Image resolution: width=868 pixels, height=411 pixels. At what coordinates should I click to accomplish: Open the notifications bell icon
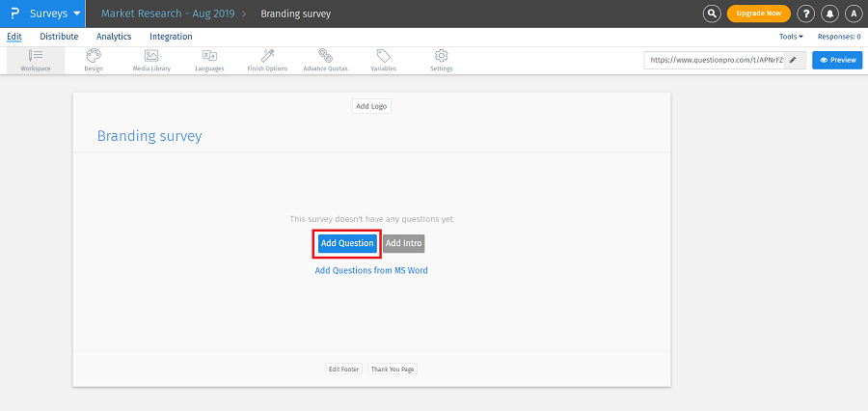click(830, 14)
